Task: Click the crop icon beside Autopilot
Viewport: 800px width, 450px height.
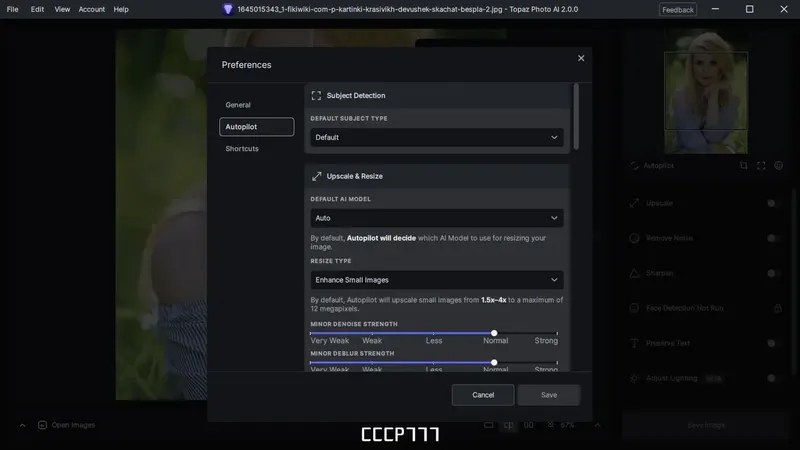Action: tap(743, 165)
